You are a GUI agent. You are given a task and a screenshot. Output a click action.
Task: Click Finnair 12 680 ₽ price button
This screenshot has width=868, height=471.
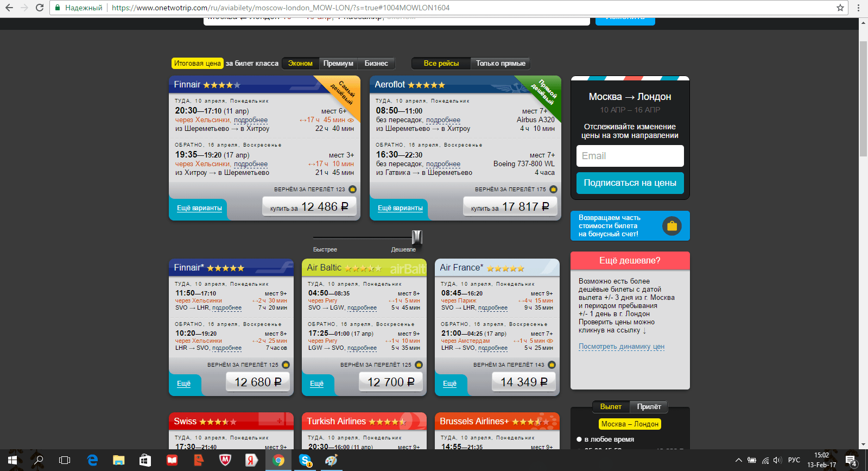click(258, 382)
